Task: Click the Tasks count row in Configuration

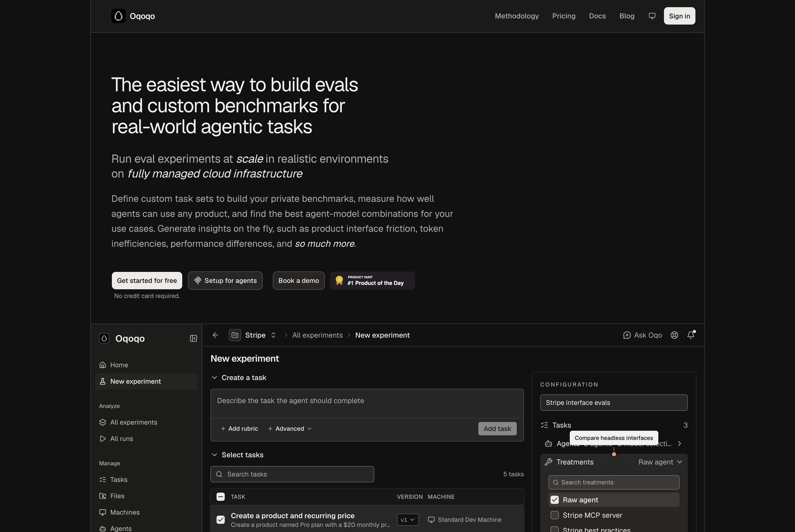Action: click(x=614, y=425)
